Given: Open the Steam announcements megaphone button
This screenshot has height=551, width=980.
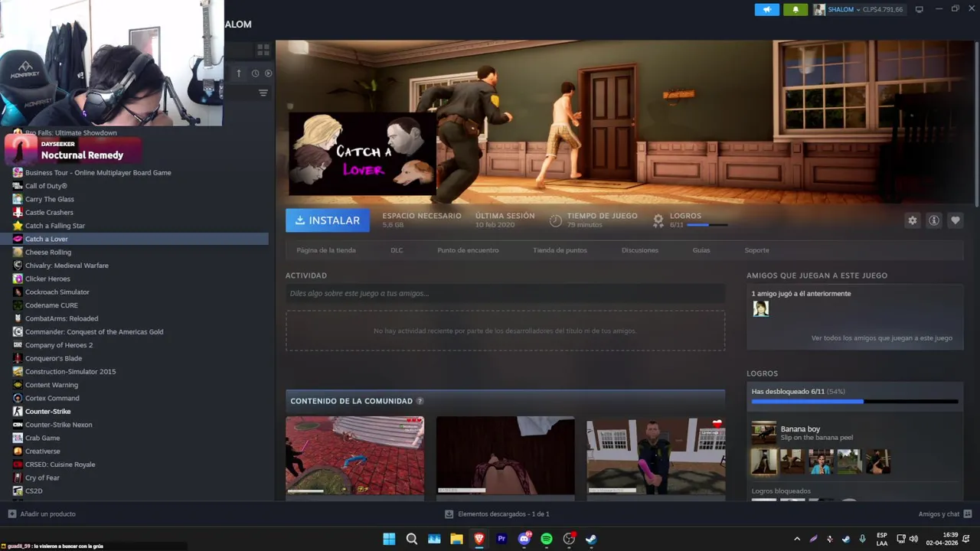Looking at the screenshot, I should pos(766,10).
